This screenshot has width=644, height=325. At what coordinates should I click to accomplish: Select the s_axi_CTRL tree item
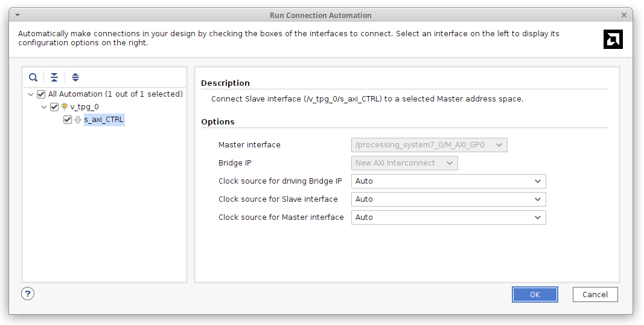point(104,120)
